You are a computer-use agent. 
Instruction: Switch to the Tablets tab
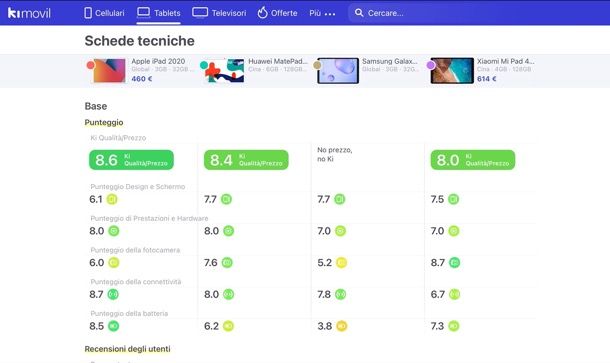tap(158, 13)
